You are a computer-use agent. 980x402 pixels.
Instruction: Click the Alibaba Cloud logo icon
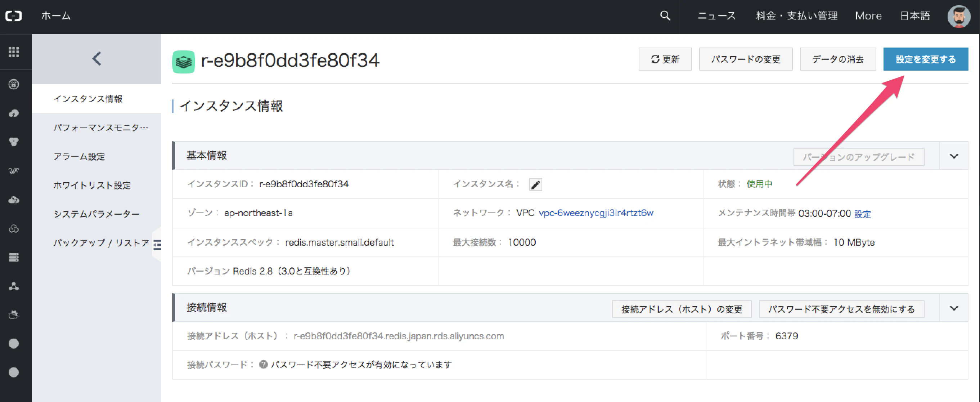[14, 16]
